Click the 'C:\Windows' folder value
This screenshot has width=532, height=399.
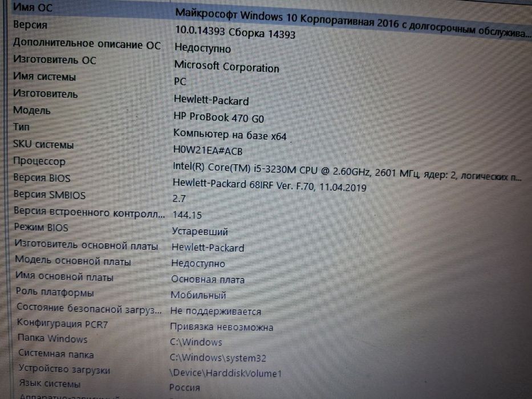tap(196, 342)
